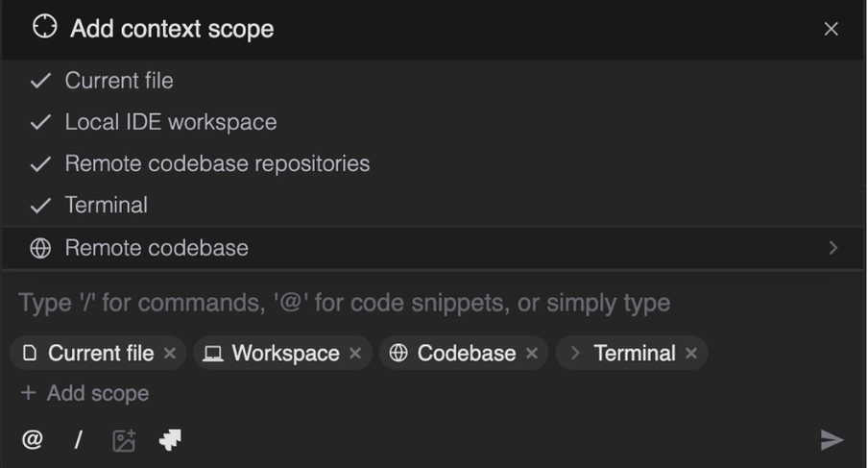Deselect Remote codebase repositories scope
This screenshot has width=868, height=468.
216,163
